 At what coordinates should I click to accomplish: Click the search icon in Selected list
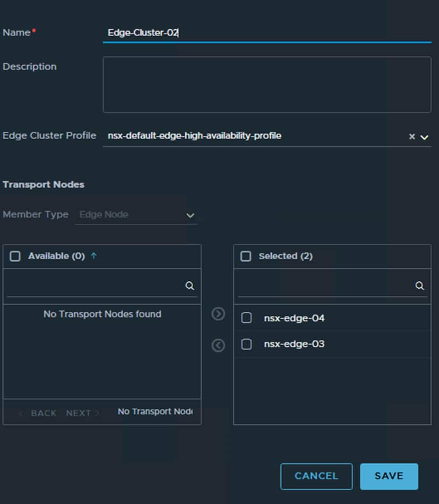pos(419,285)
